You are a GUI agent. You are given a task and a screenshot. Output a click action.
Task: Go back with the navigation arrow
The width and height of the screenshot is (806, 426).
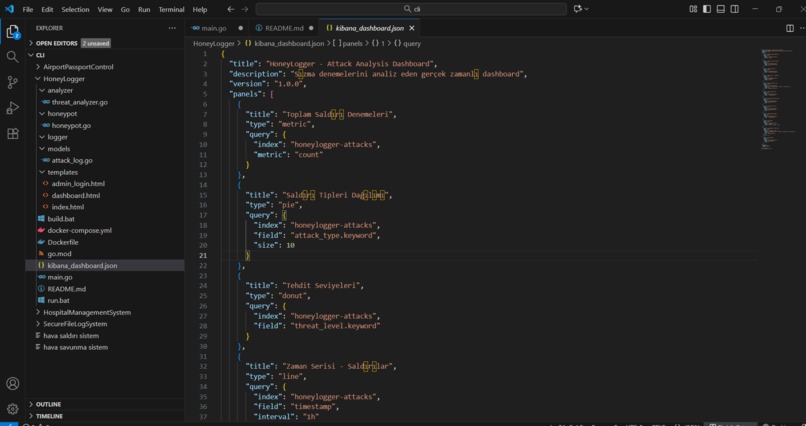coord(231,9)
